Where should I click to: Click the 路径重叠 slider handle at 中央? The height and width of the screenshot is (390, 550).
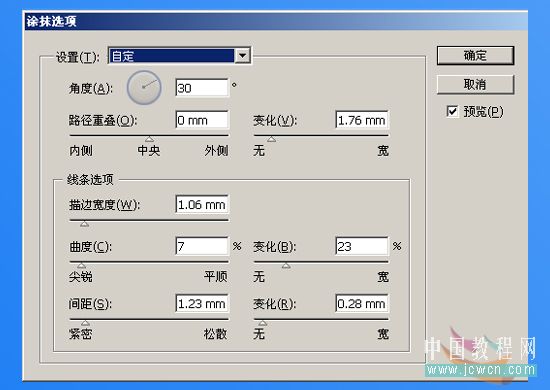tap(150, 139)
